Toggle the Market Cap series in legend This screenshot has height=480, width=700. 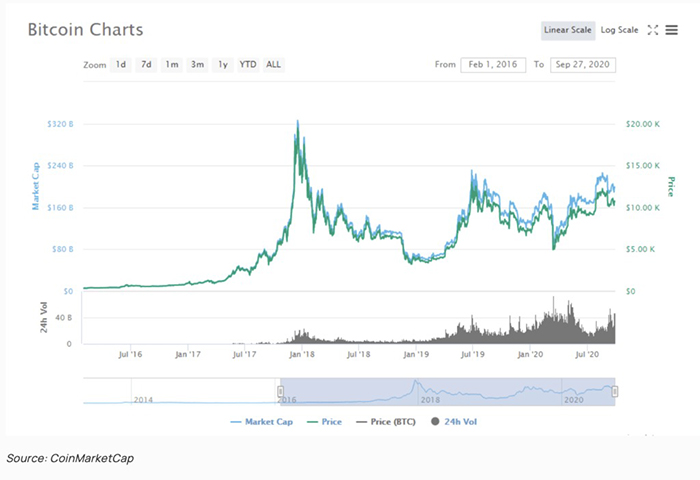(265, 422)
